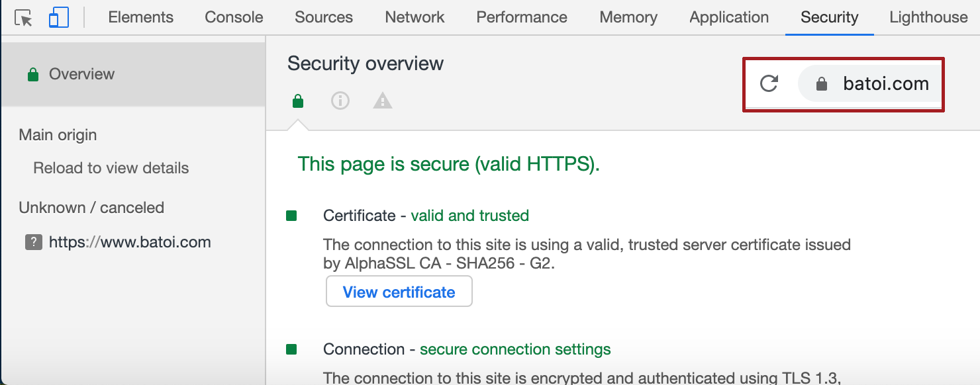980x385 pixels.
Task: Click the reload page icon
Action: click(x=769, y=83)
